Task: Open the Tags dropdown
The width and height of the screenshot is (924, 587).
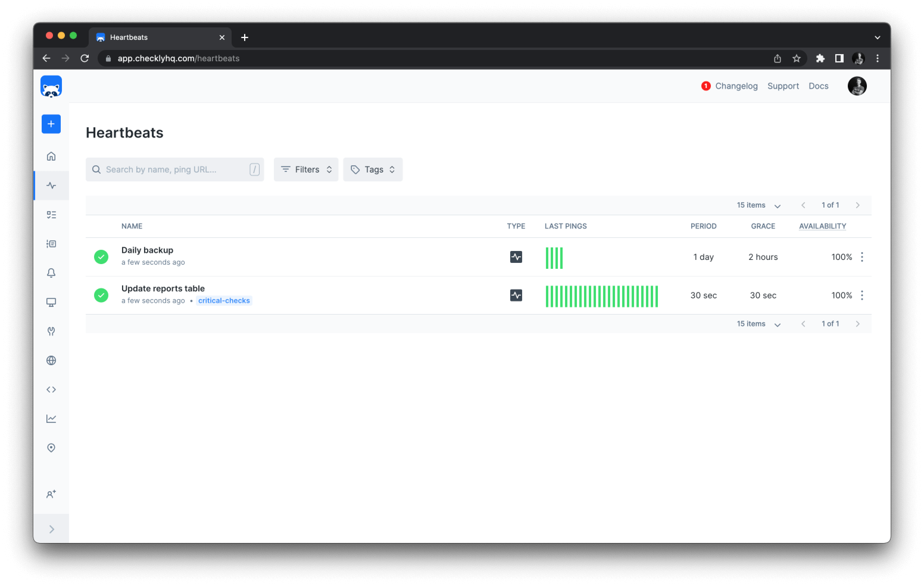Action: (373, 169)
